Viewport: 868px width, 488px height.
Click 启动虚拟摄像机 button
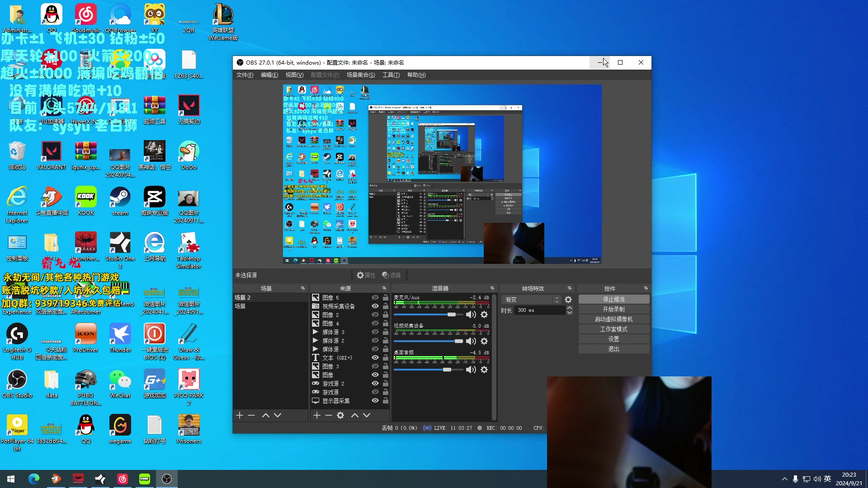click(614, 319)
